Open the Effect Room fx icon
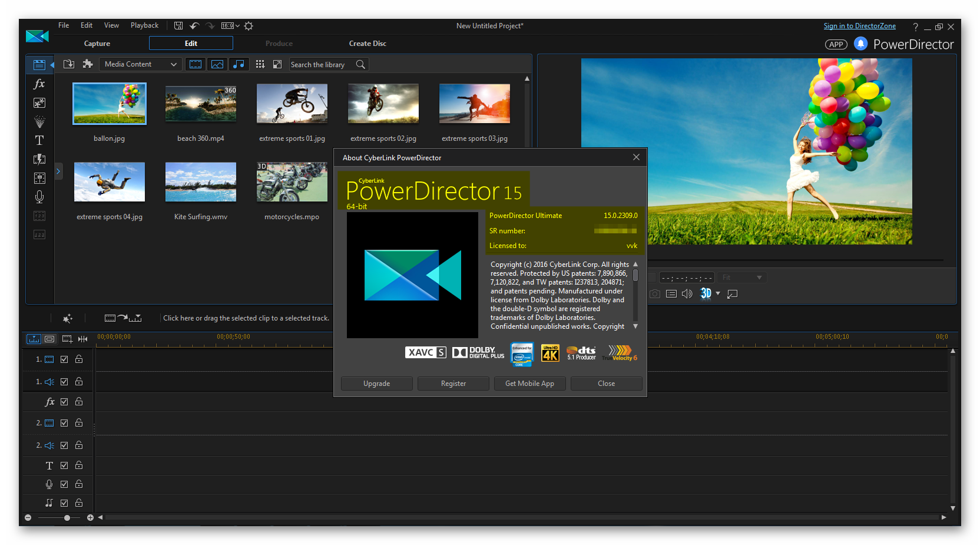The image size is (980, 545). (39, 84)
